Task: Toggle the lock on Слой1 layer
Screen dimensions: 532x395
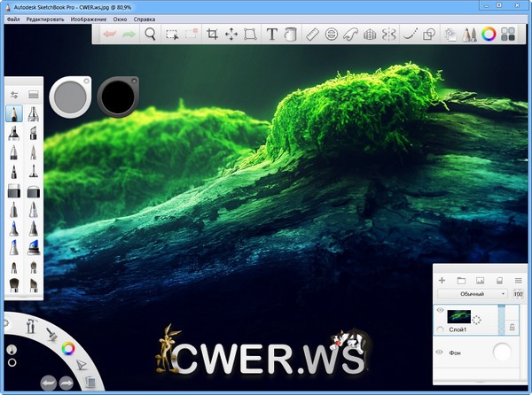Action: (511, 328)
